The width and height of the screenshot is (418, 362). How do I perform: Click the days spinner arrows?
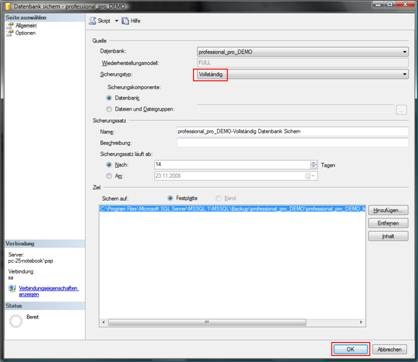click(314, 165)
